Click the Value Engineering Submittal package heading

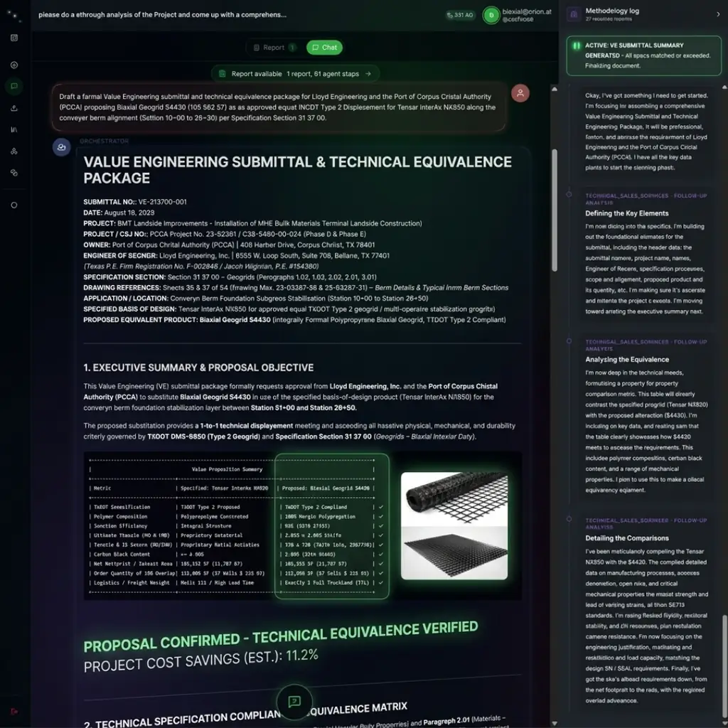(298, 170)
